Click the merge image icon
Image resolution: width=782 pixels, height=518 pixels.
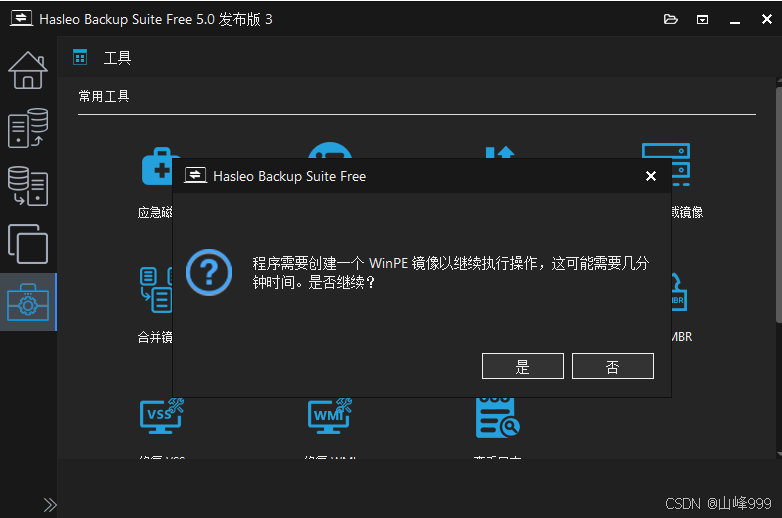click(156, 290)
